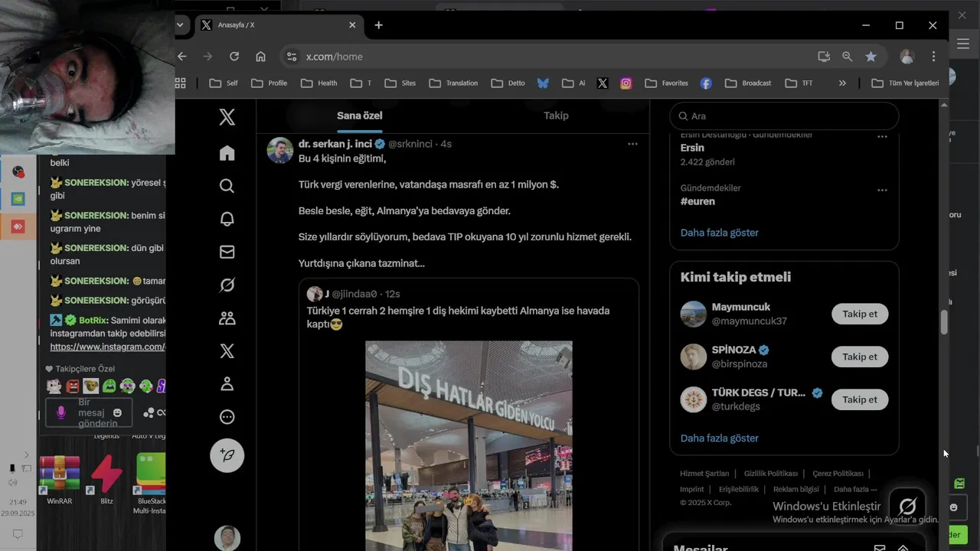Image resolution: width=980 pixels, height=551 pixels.
Task: Expand the Mesajlar panel with double chevron
Action: click(x=903, y=548)
